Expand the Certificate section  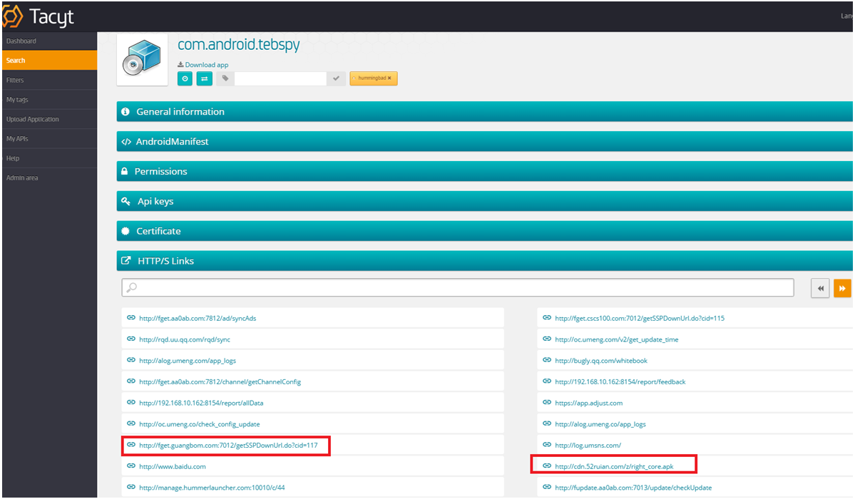[485, 232]
